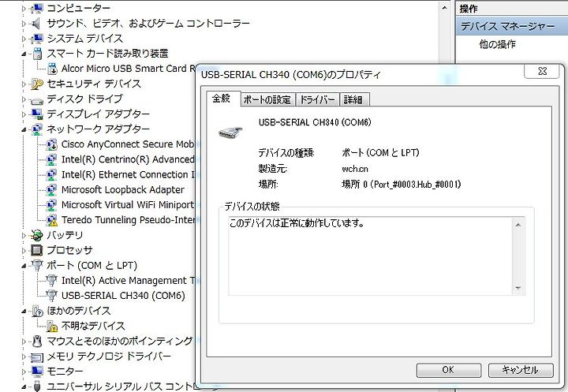
Task: Click the Microsoft Virtual WiFi Miniport icon
Action: [52, 205]
